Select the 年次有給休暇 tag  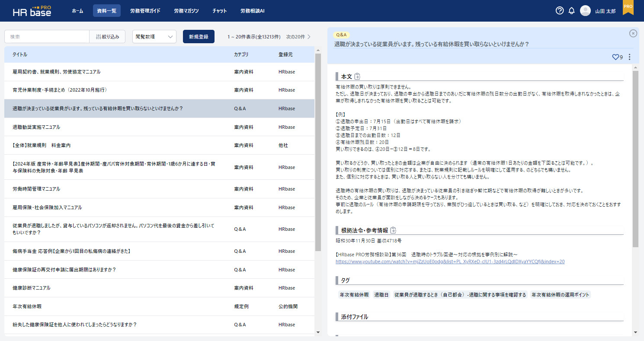tap(354, 295)
